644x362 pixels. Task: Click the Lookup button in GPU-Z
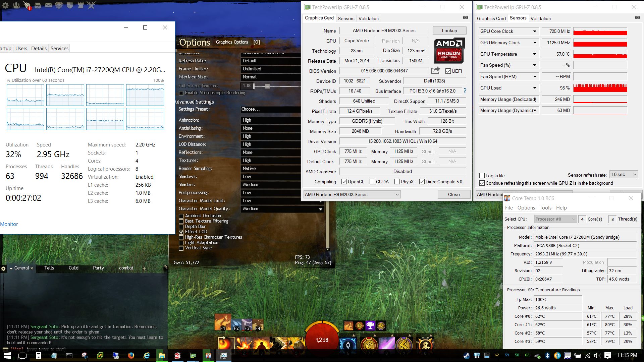click(449, 31)
